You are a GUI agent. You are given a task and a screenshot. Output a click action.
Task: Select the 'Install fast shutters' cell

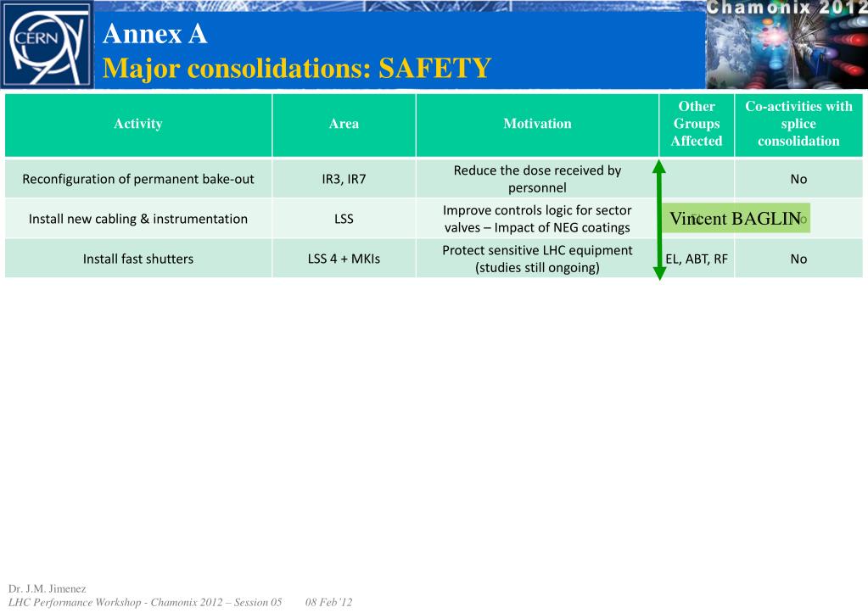point(138,259)
